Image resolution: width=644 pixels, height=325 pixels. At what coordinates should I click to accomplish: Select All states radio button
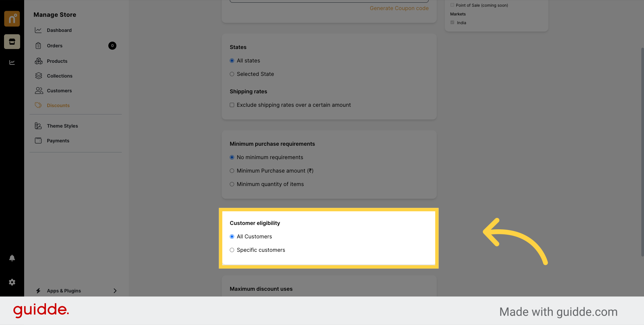click(232, 61)
